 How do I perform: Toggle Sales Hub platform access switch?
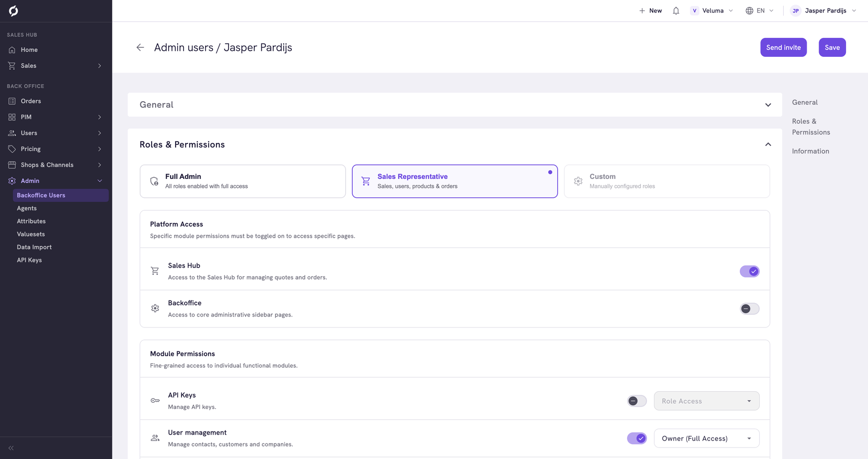[x=749, y=271]
